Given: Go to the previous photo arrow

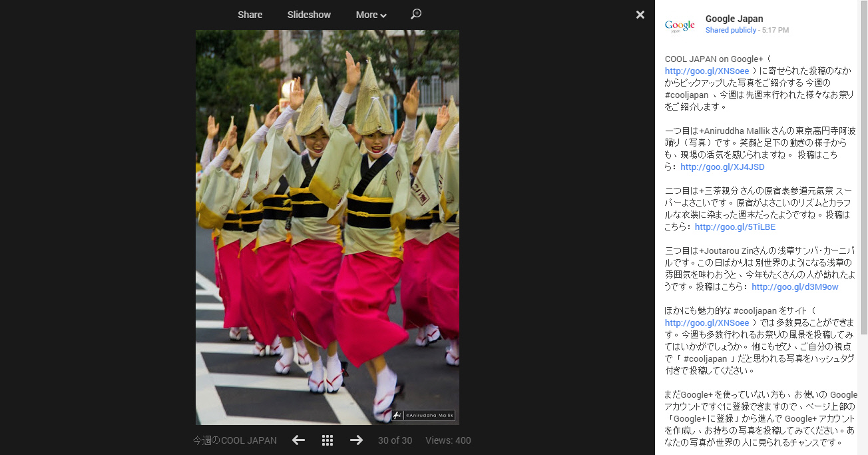Looking at the screenshot, I should (298, 440).
